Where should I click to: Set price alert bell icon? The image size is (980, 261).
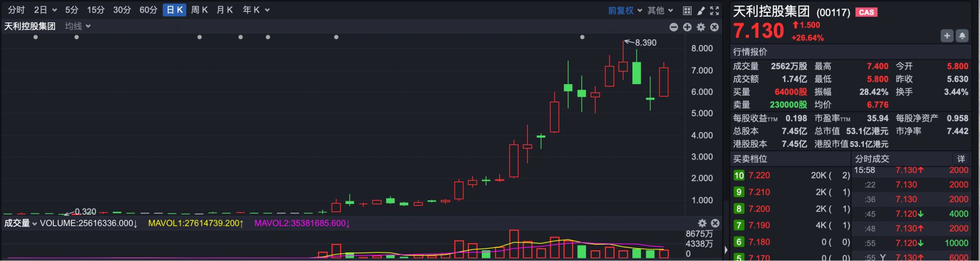coord(962,36)
